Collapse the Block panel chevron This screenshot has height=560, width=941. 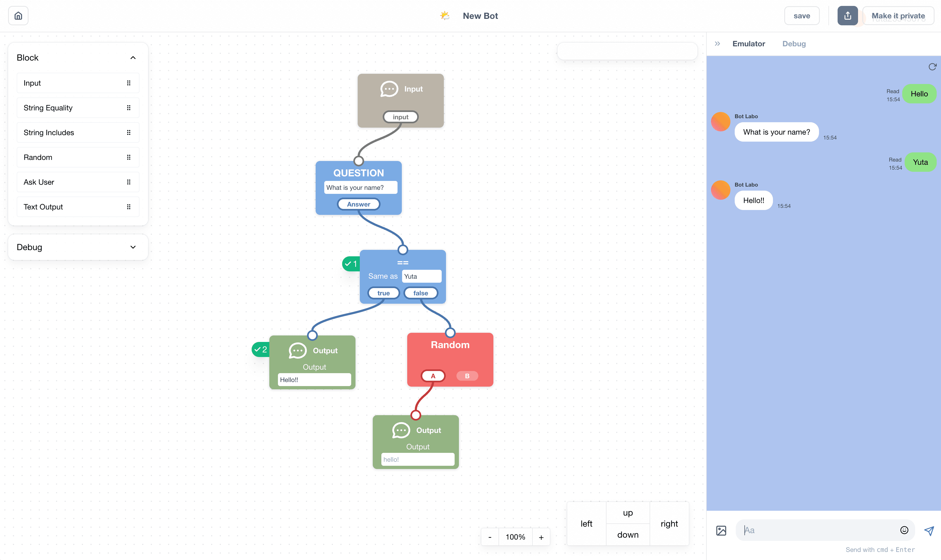point(133,58)
